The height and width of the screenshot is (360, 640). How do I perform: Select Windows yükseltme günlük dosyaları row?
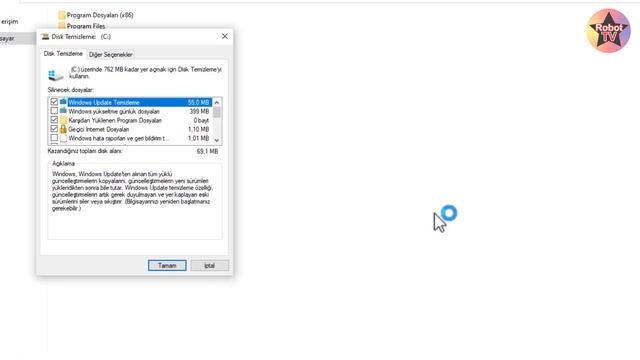tap(131, 111)
